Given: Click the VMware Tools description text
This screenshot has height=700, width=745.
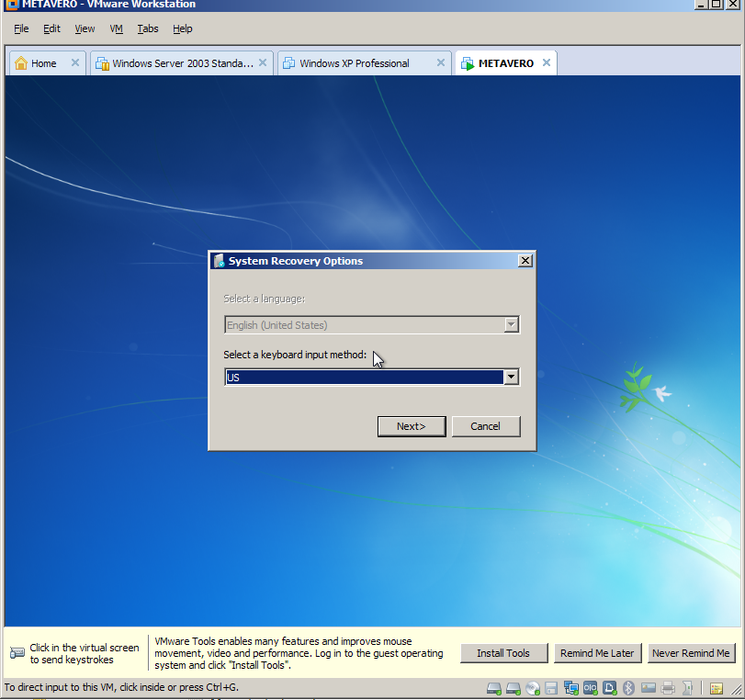Looking at the screenshot, I should point(299,653).
